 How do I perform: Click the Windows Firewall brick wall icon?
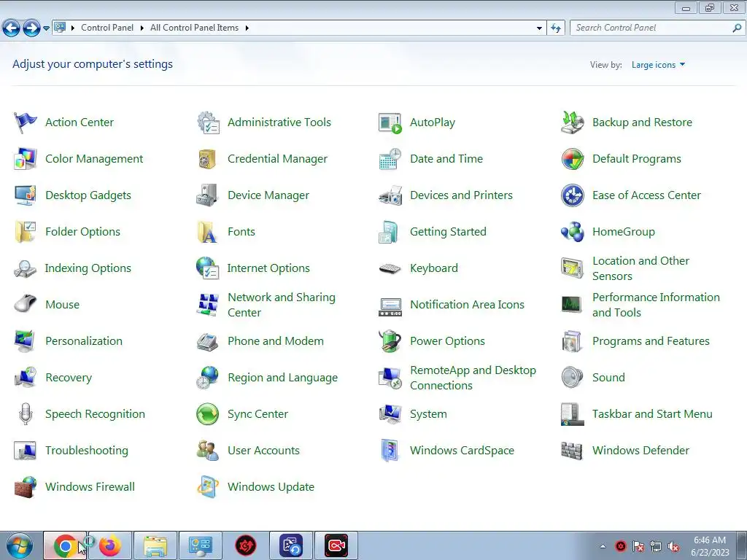pos(26,487)
